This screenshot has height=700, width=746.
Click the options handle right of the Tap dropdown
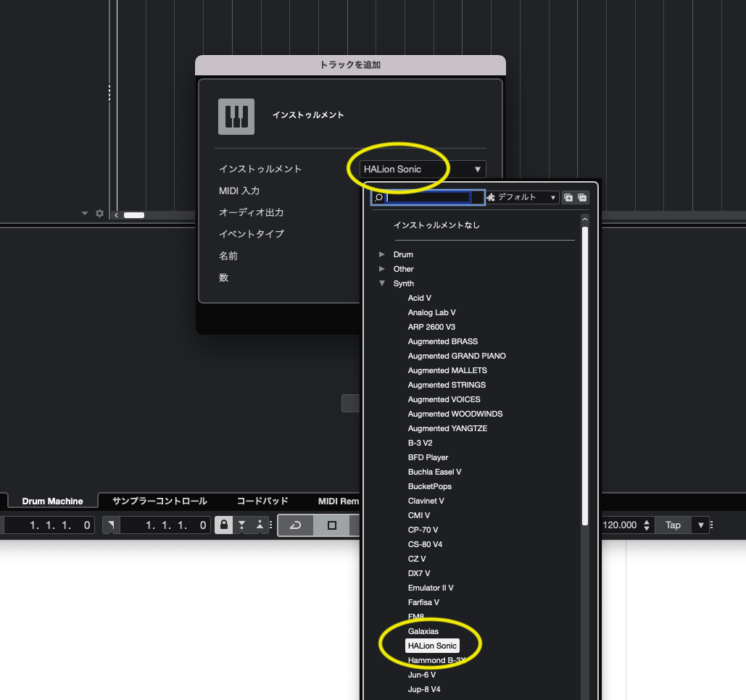pos(712,525)
